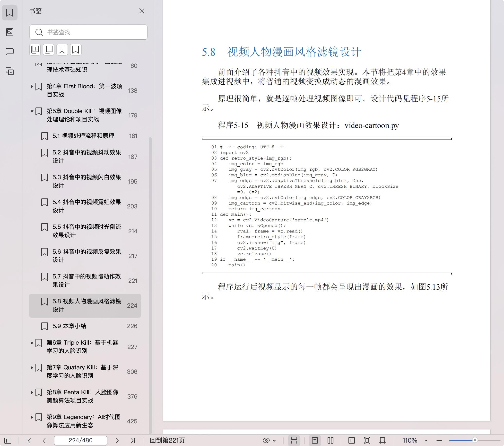Screen dimensions: 504x446
Task: Toggle the sidebar panel icon in status bar
Action: (x=8, y=440)
